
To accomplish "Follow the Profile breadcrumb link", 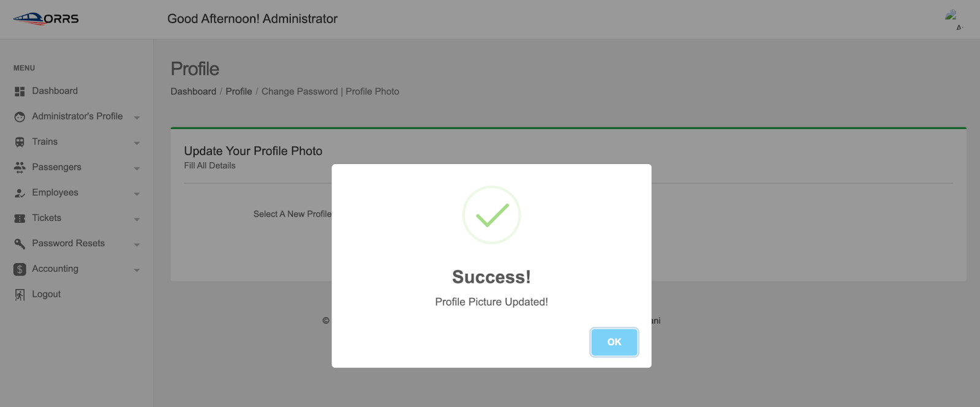I will pos(239,91).
